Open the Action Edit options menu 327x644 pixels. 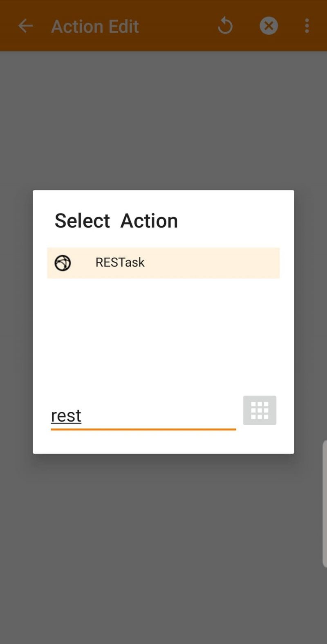click(x=307, y=26)
